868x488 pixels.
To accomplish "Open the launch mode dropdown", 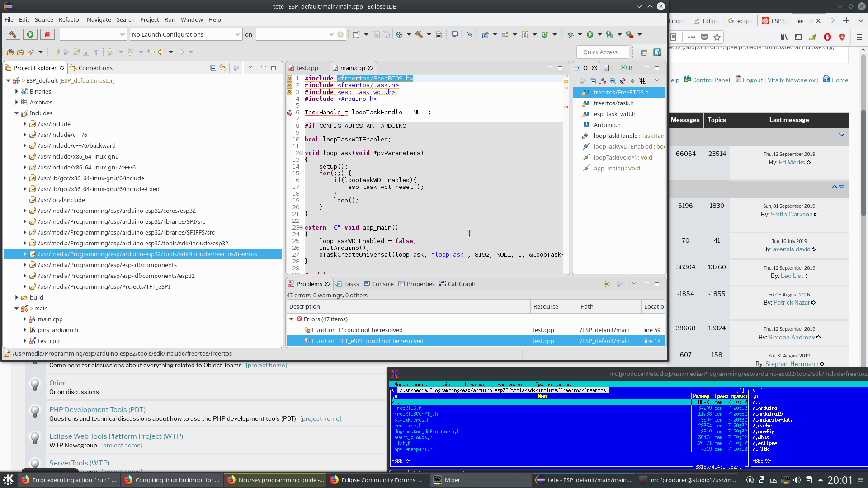I will [x=93, y=34].
